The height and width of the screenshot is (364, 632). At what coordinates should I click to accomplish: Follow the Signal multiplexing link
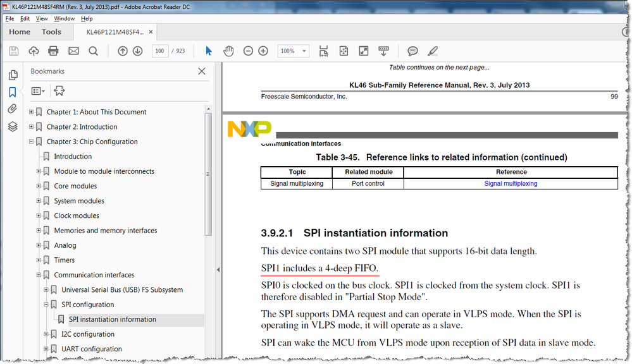[x=511, y=184]
